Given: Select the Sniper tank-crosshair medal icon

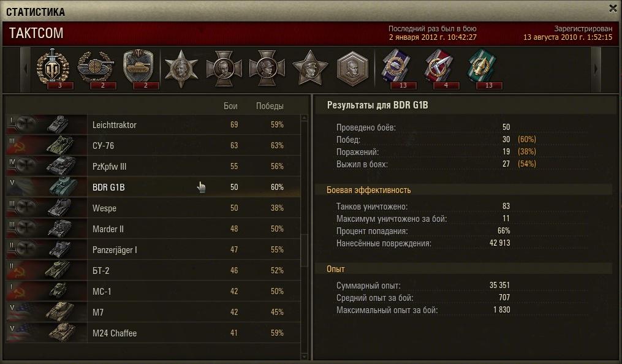Looking at the screenshot, I should pyautogui.click(x=96, y=68).
